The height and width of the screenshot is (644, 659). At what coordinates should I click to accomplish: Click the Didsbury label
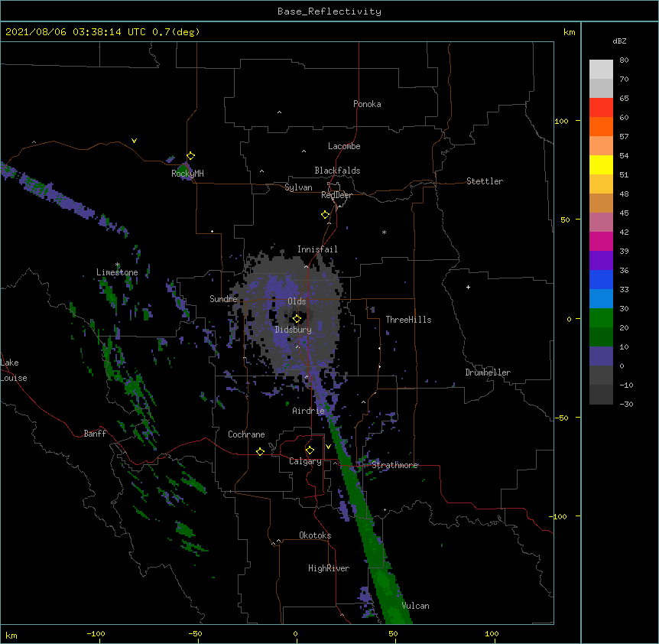click(294, 330)
